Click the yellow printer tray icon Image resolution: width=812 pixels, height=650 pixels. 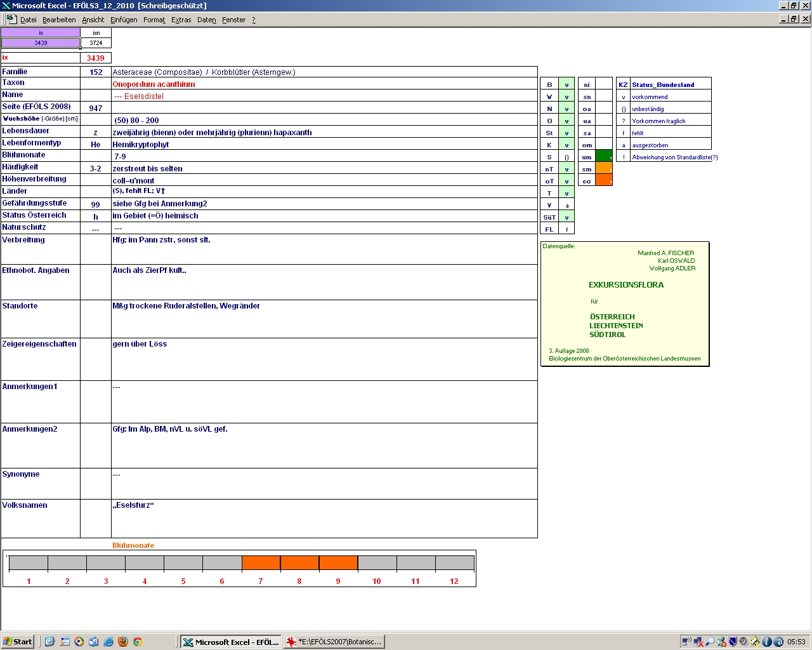[x=756, y=642]
